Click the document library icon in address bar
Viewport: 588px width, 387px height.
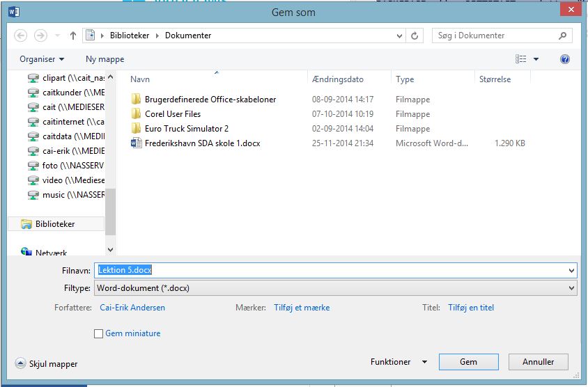(91, 35)
